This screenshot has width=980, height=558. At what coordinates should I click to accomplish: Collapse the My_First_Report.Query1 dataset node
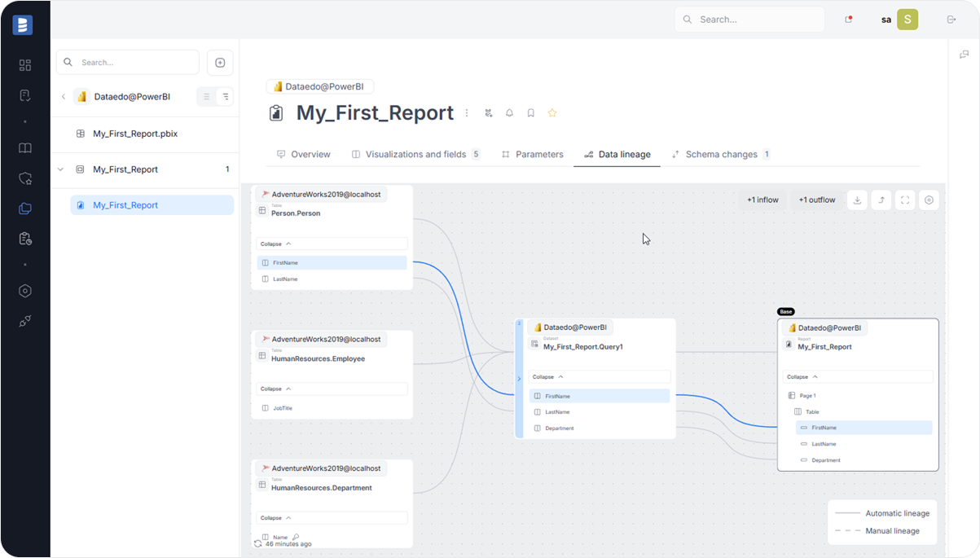coord(547,377)
